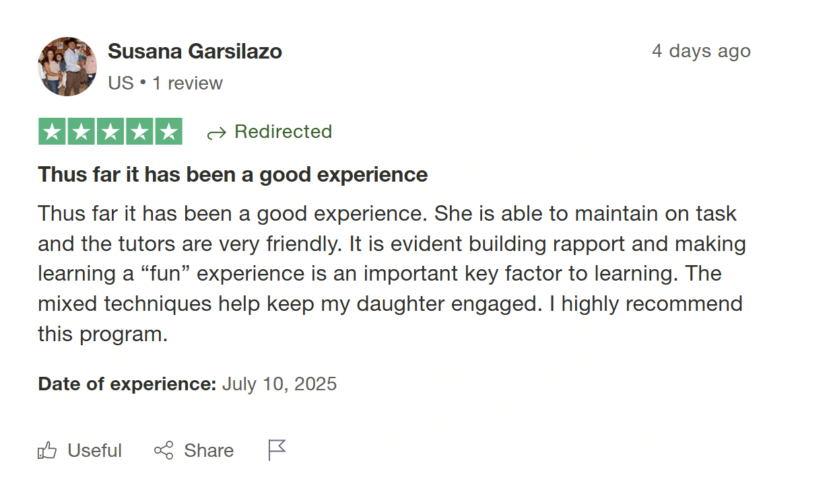Image resolution: width=831 pixels, height=504 pixels.
Task: Open the bold review title heading
Action: point(232,175)
